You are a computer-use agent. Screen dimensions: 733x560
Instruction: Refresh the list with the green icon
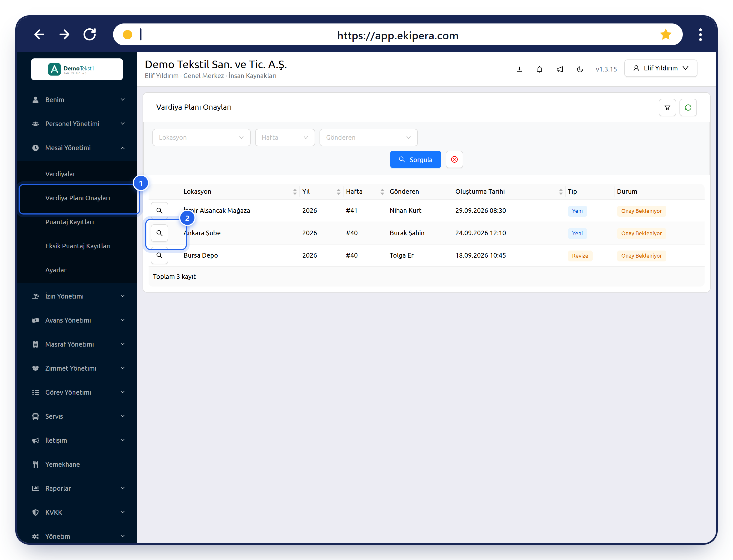pyautogui.click(x=688, y=108)
